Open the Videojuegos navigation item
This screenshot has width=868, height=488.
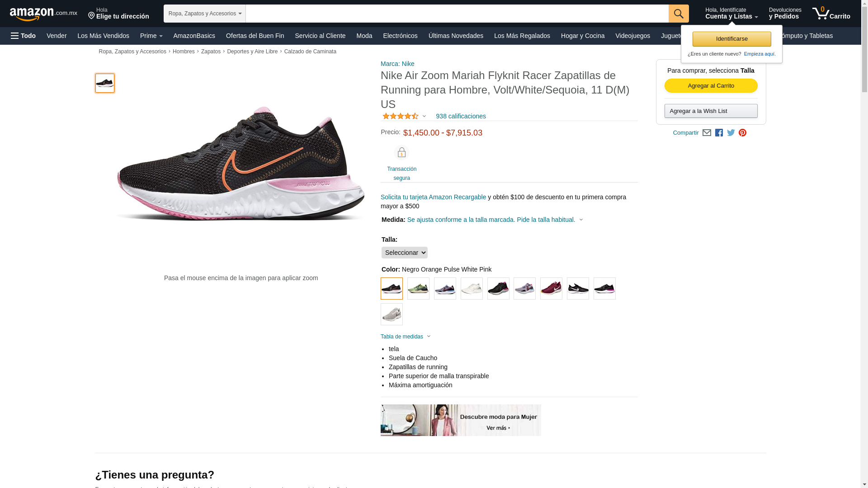[x=632, y=36]
